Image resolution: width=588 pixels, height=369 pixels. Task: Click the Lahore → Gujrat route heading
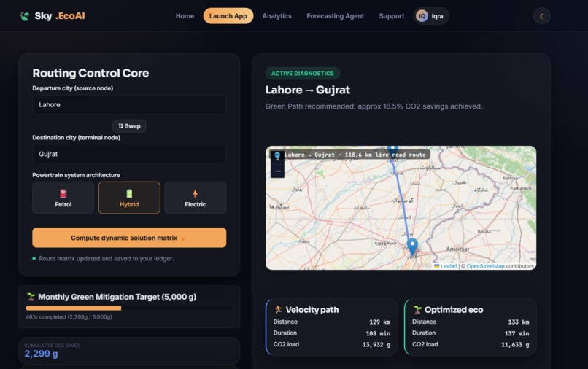pos(308,90)
